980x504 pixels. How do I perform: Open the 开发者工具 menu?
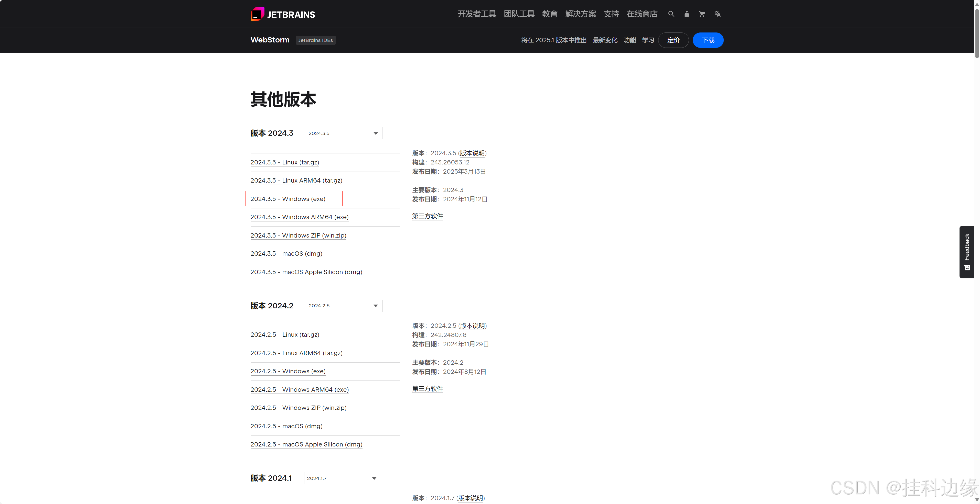[477, 14]
